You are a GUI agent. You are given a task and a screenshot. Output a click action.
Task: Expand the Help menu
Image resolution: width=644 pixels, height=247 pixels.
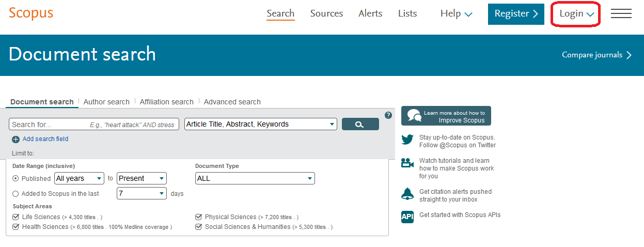[457, 13]
